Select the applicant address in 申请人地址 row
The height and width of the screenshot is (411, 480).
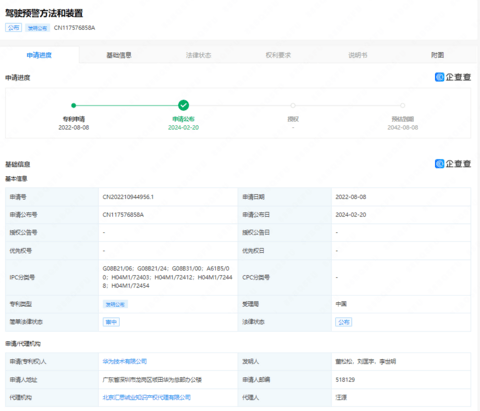tap(152, 380)
